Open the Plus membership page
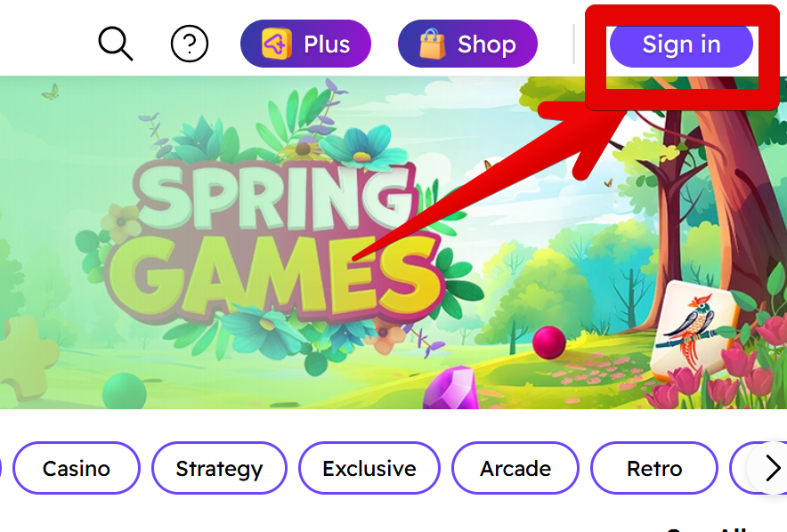The height and width of the screenshot is (532, 787). click(x=305, y=44)
